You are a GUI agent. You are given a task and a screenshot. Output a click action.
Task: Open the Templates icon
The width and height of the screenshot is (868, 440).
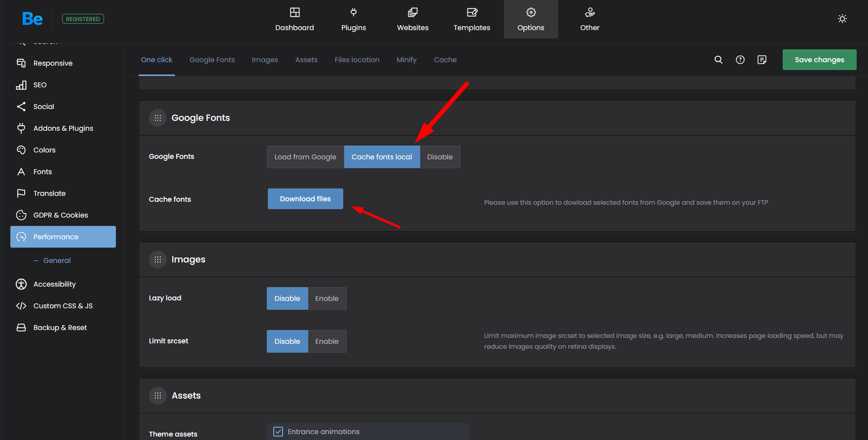pos(472,12)
